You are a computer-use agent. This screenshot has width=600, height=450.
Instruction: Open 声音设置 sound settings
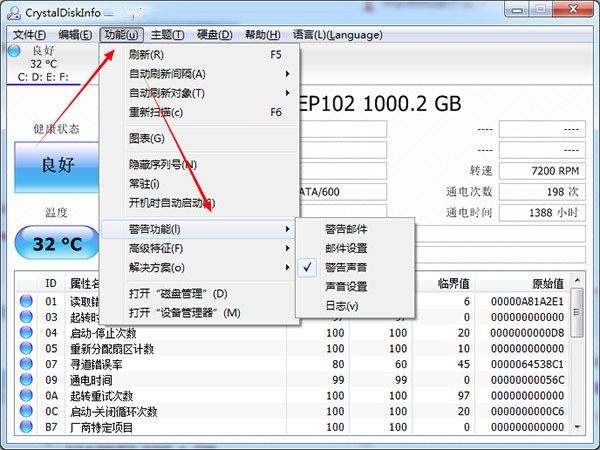355,287
